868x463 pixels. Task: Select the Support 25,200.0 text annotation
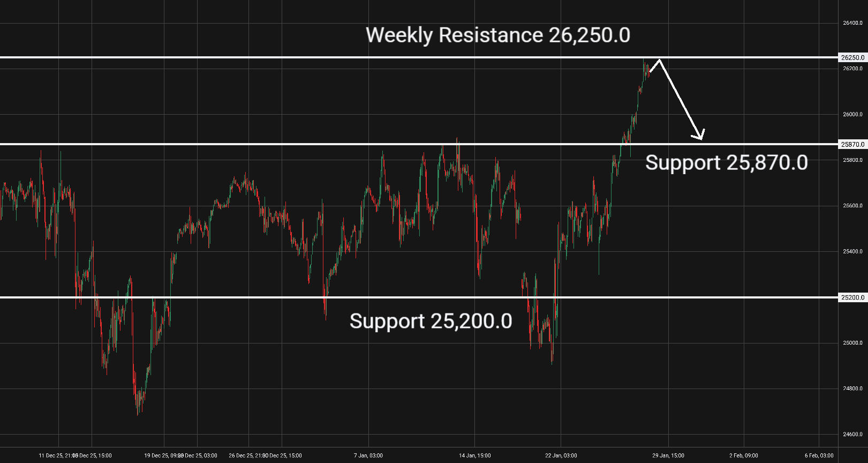click(431, 322)
